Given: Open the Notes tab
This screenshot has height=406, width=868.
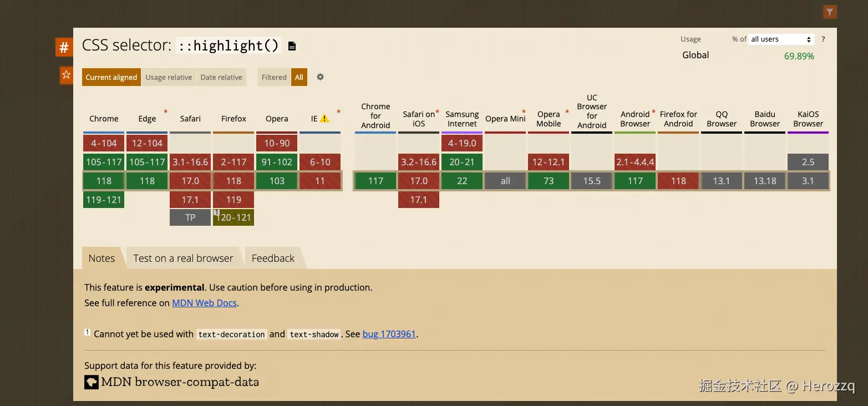Looking at the screenshot, I should point(101,258).
